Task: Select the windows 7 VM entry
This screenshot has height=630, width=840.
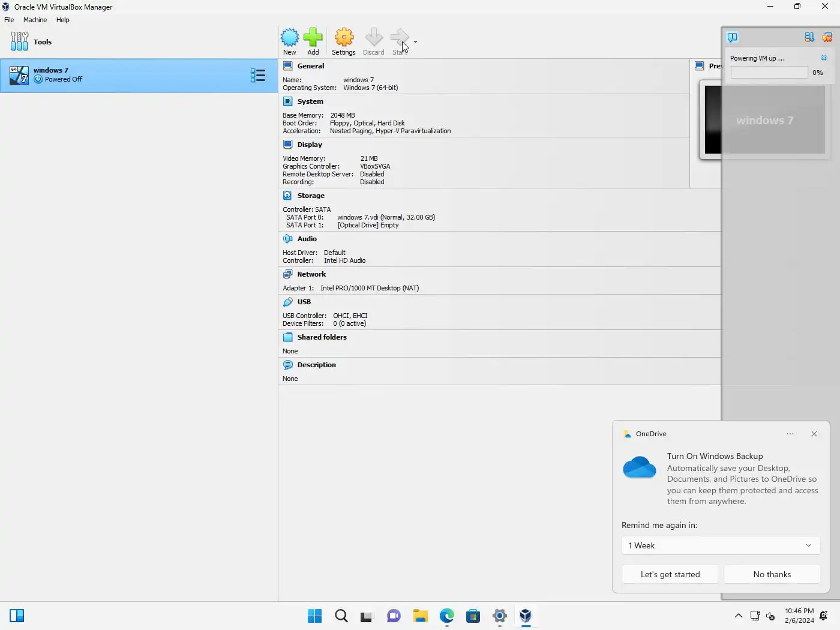Action: [139, 75]
